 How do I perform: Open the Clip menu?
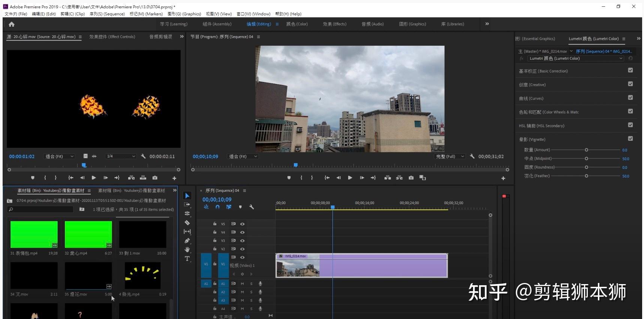tap(73, 14)
